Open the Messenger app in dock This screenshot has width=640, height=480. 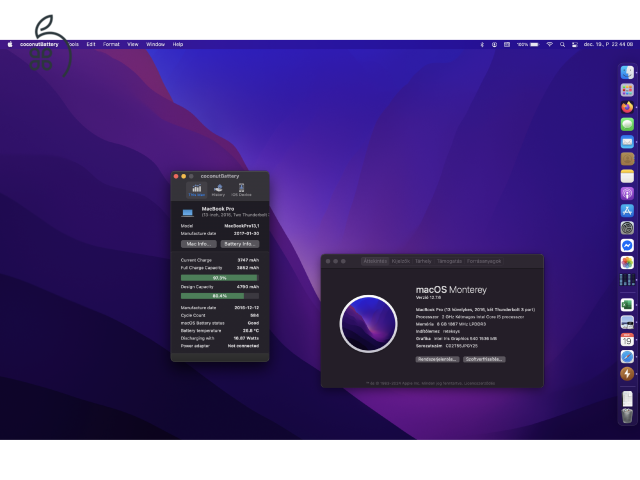(x=627, y=245)
